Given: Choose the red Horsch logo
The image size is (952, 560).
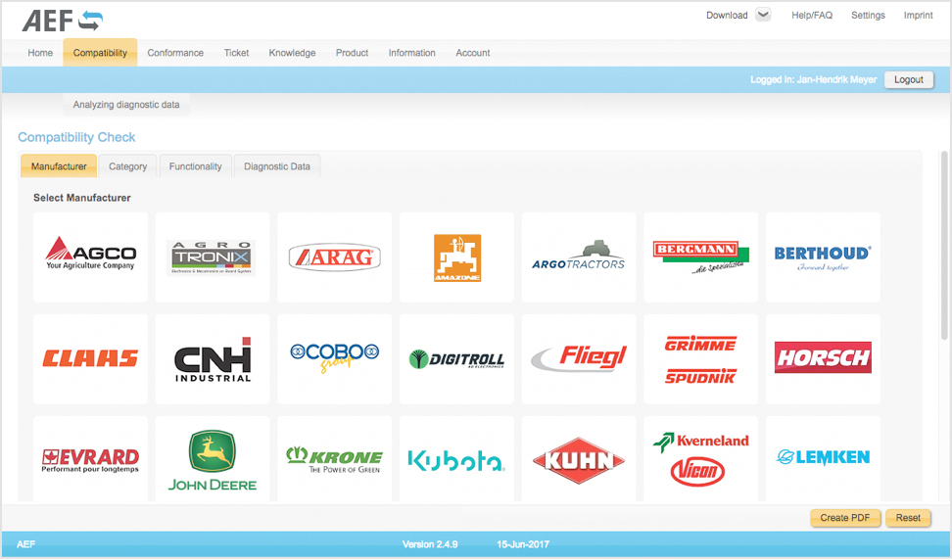Looking at the screenshot, I should pyautogui.click(x=823, y=357).
